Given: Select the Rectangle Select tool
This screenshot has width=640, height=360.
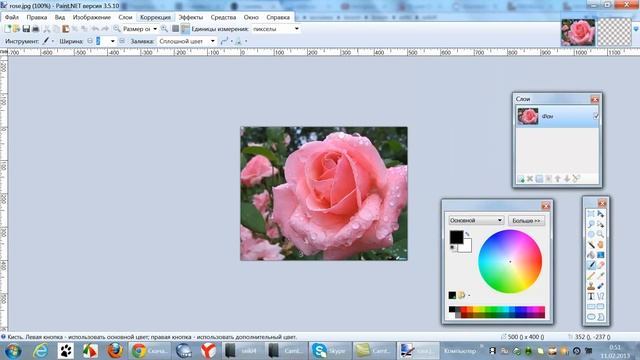Looking at the screenshot, I should pos(591,214).
